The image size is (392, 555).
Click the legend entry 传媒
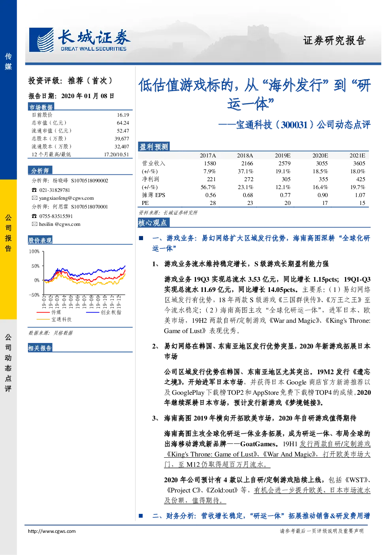pyautogui.click(x=56, y=313)
